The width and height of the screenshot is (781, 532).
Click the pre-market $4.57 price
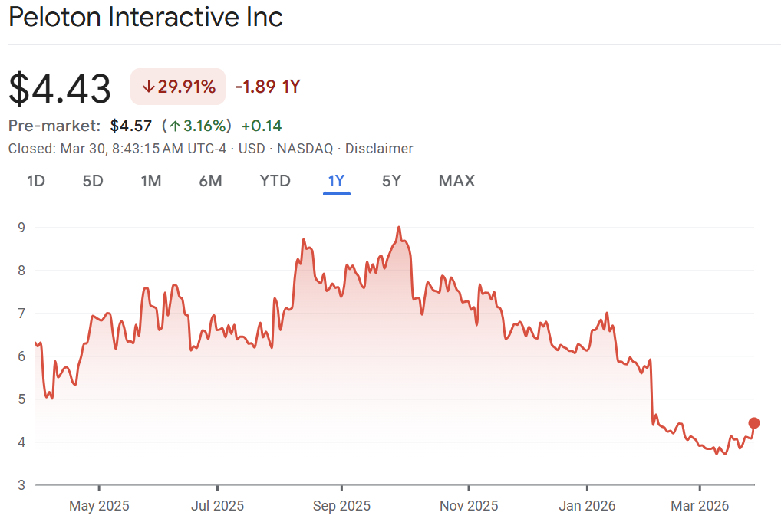click(131, 126)
